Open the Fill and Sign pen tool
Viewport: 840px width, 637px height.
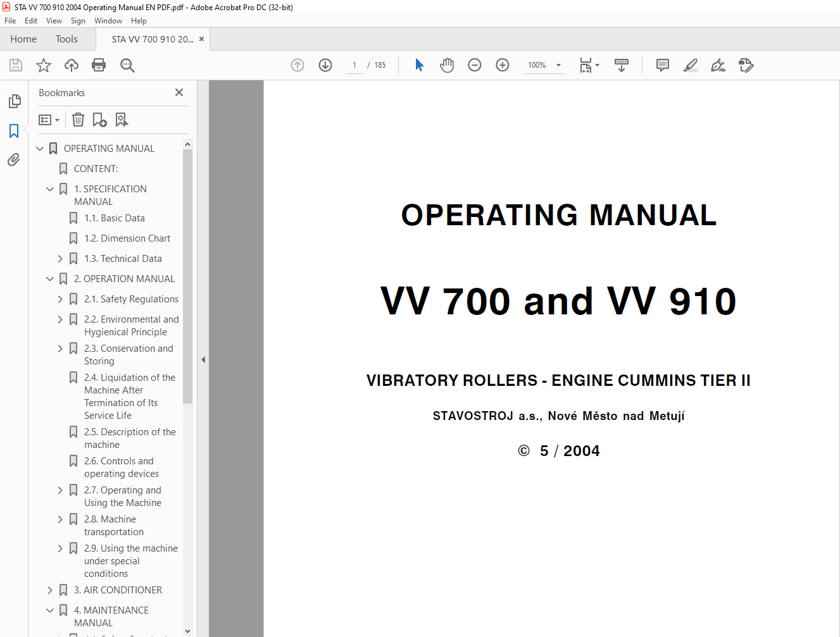coord(718,65)
